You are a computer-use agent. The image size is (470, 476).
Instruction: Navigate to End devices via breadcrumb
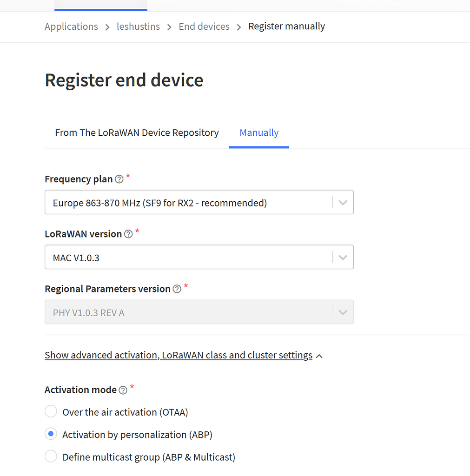204,26
